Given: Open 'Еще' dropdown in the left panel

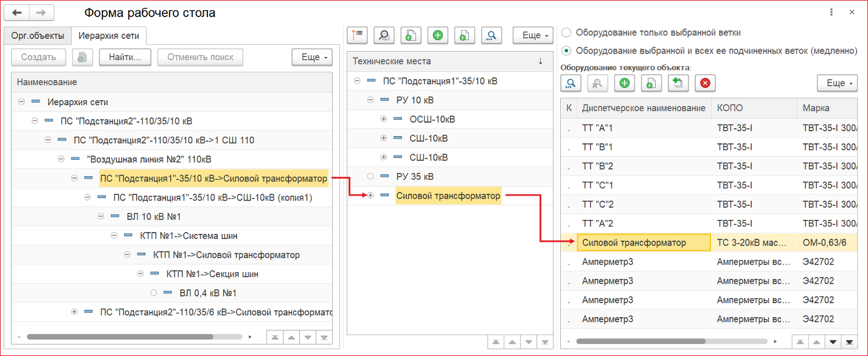Looking at the screenshot, I should pyautogui.click(x=312, y=57).
